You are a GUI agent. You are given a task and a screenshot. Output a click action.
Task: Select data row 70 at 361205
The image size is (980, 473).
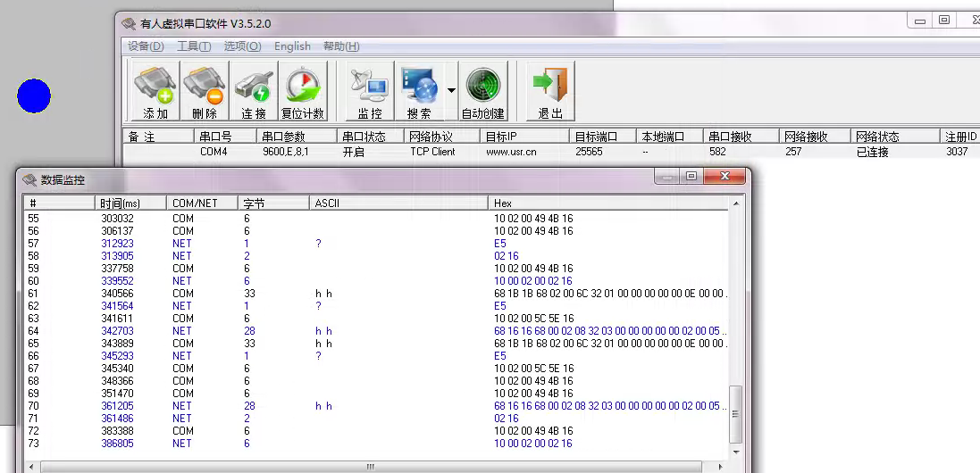pyautogui.click(x=376, y=405)
